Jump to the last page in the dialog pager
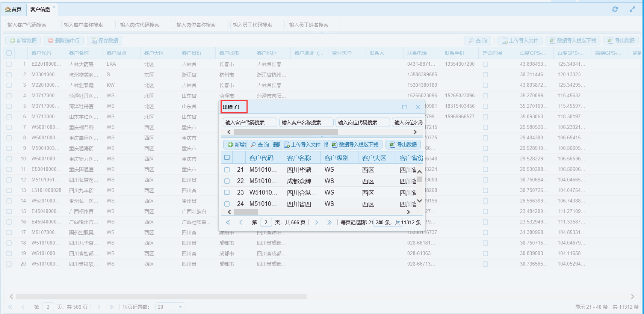Image resolution: width=644 pixels, height=314 pixels. [x=330, y=222]
